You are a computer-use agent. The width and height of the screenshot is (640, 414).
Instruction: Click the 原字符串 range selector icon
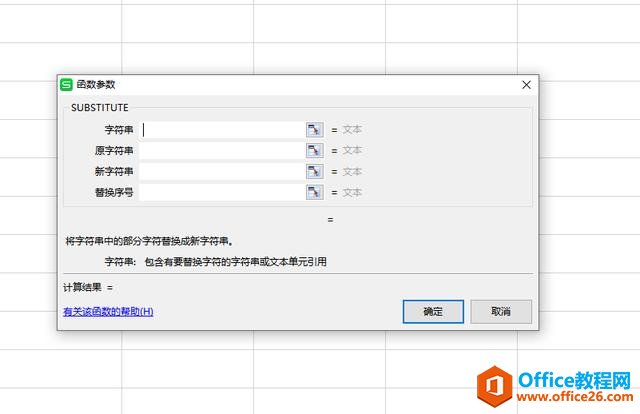315,150
